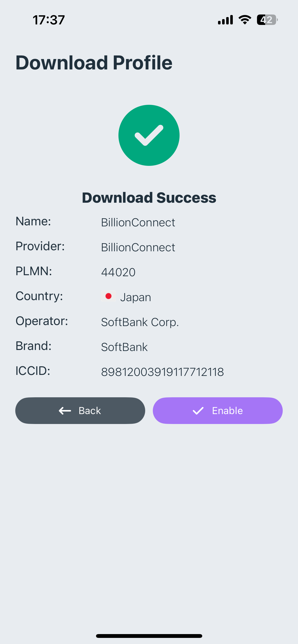Screen dimensions: 298x644
Task: Tap the Brand value SoftBank
Action: [x=124, y=347]
